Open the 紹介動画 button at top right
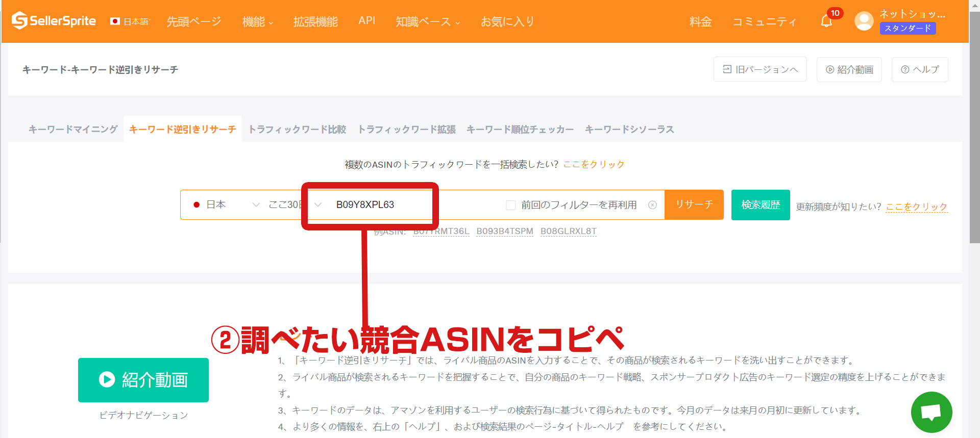 pyautogui.click(x=849, y=69)
